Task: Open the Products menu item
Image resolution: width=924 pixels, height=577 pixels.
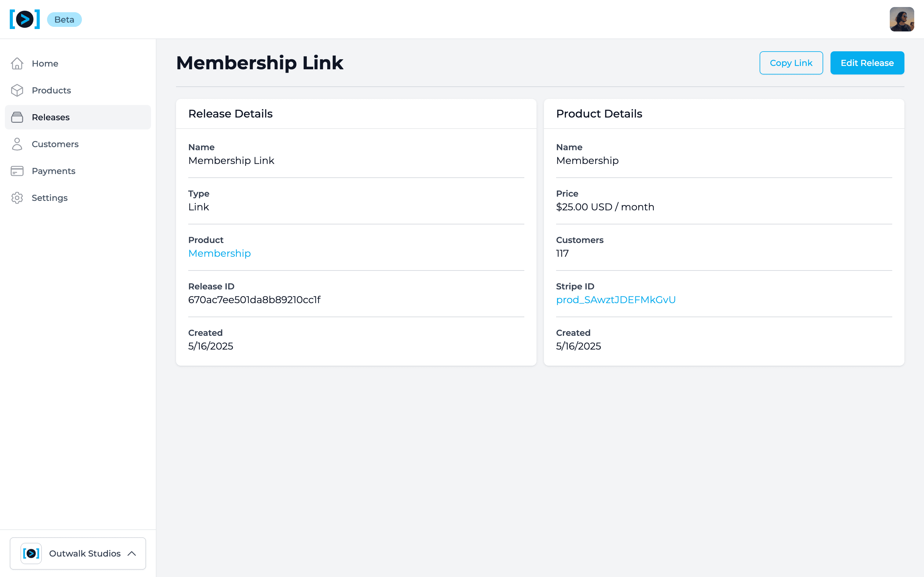Action: tap(52, 90)
